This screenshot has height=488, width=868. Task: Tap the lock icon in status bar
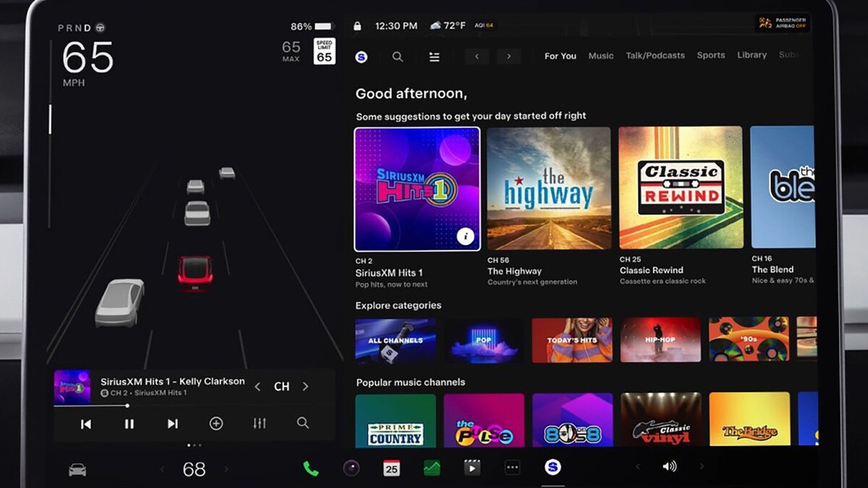357,26
